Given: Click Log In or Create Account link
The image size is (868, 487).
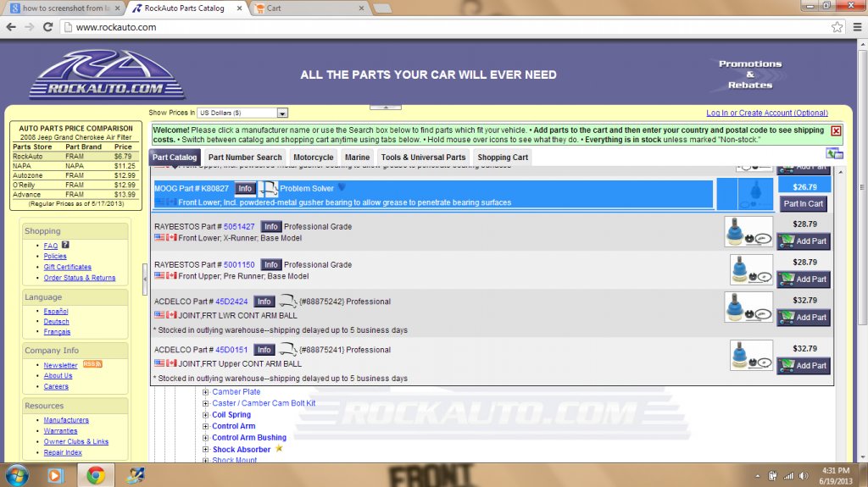Looking at the screenshot, I should [x=766, y=113].
